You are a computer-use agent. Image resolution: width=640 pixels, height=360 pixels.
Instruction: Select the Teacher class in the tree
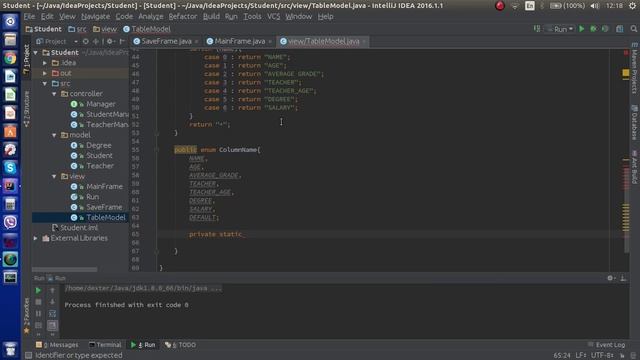pos(100,166)
